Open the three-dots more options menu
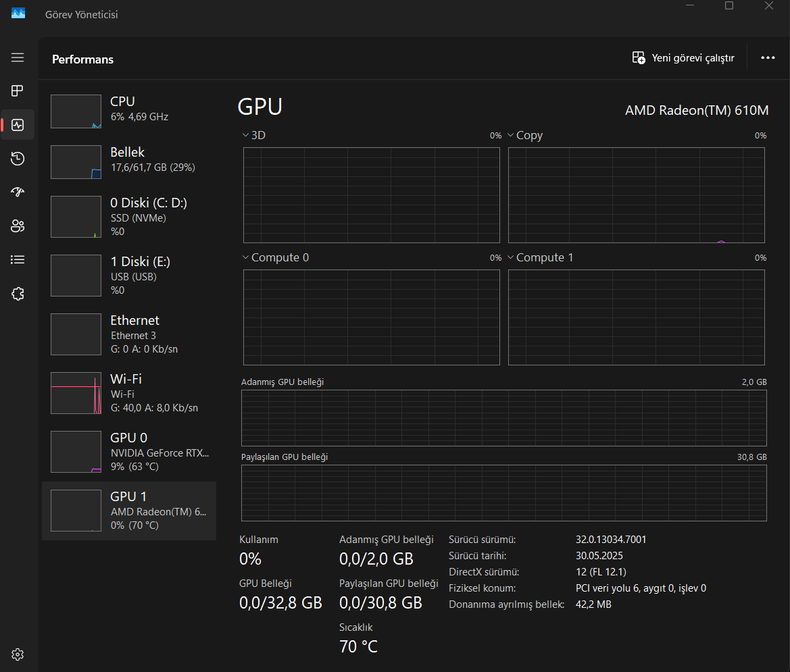The image size is (790, 672). pyautogui.click(x=768, y=58)
